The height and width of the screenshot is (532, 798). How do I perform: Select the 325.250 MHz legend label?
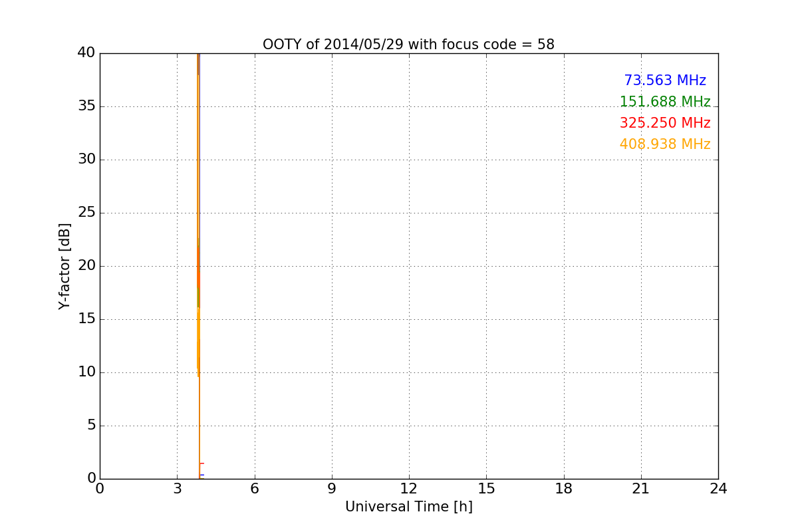pyautogui.click(x=665, y=123)
